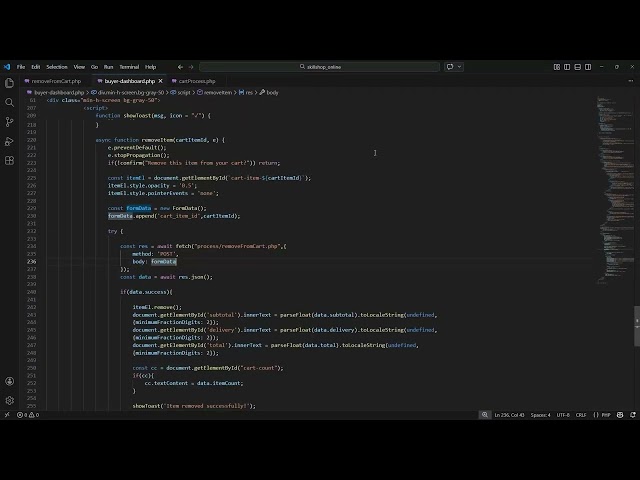Click the showToast function declaration
640x480 pixels.
pyautogui.click(x=137, y=116)
